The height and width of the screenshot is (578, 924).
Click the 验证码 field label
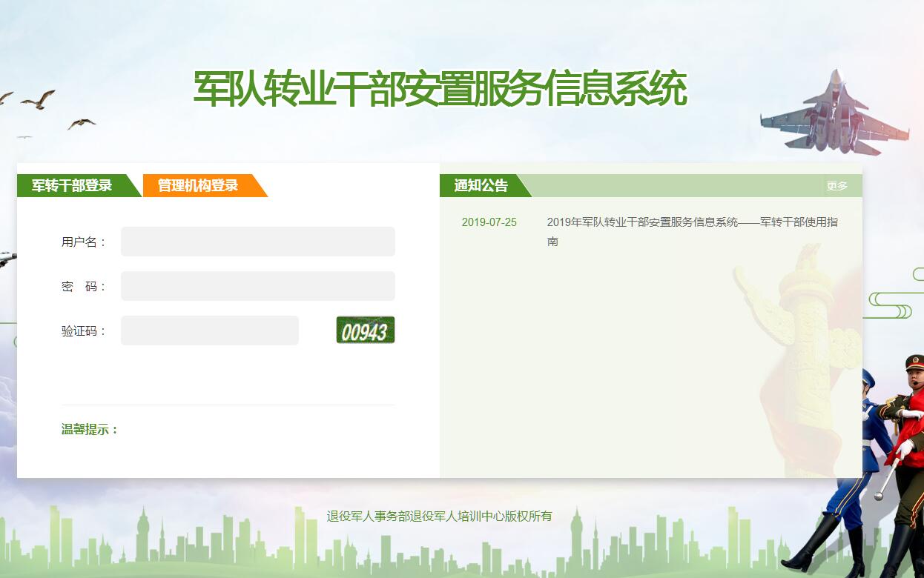coord(84,331)
